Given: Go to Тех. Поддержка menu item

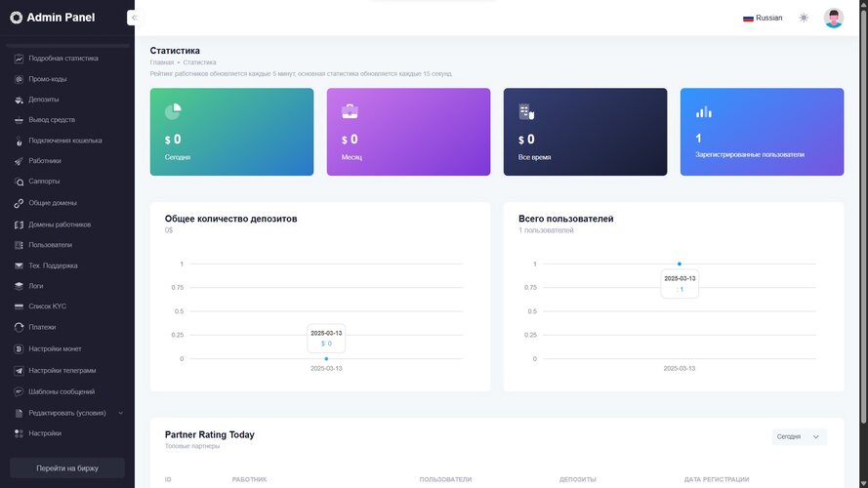Looking at the screenshot, I should [x=53, y=265].
